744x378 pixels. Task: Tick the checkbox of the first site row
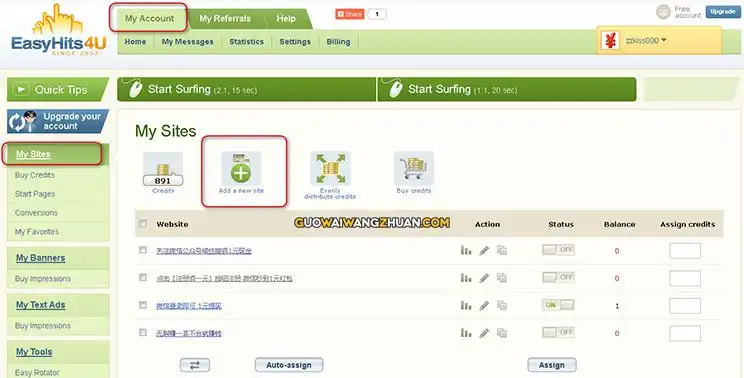[143, 249]
